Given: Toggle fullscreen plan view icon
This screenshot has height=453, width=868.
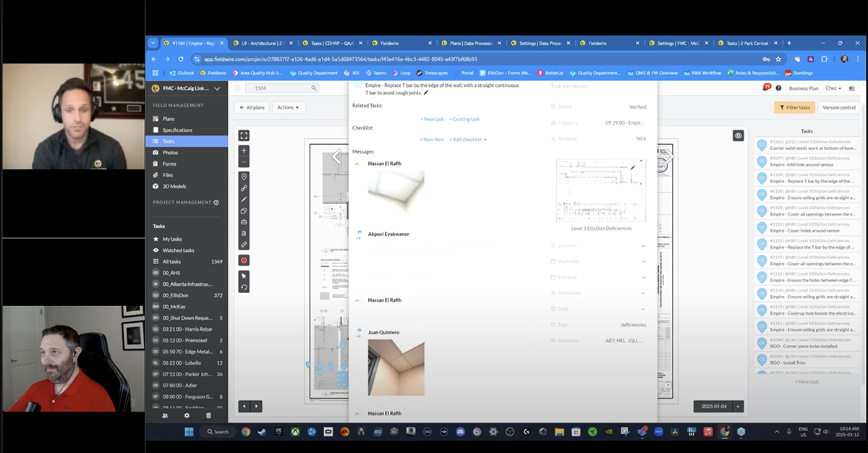Looking at the screenshot, I should tap(244, 135).
